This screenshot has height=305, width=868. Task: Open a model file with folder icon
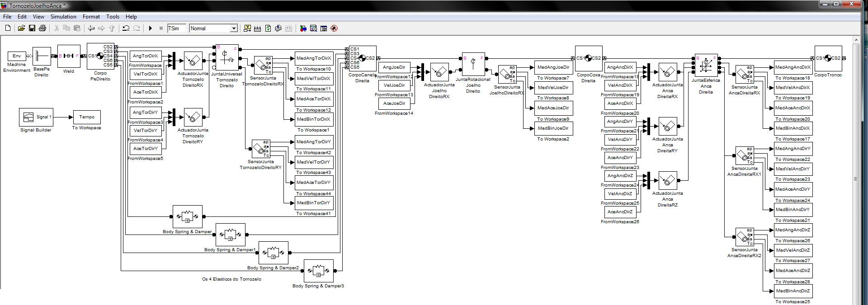[x=21, y=28]
